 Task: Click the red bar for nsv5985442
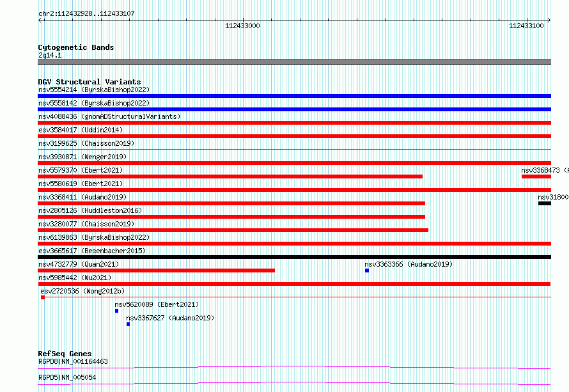[x=294, y=284]
